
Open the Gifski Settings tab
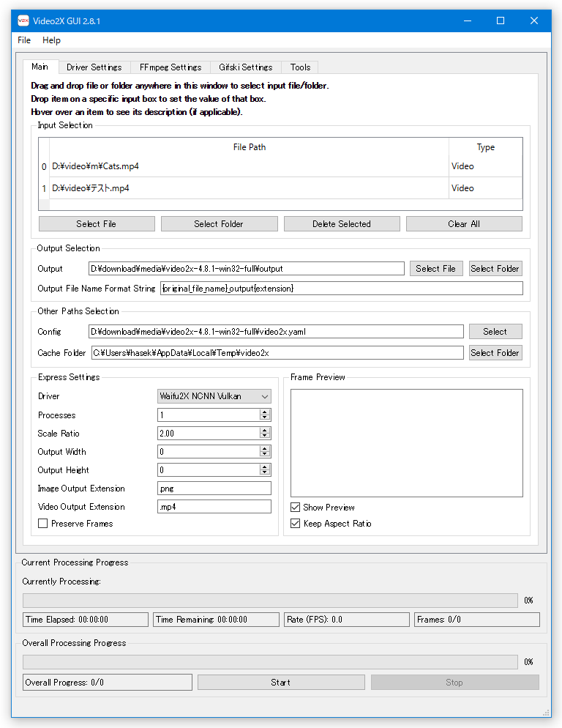point(245,67)
